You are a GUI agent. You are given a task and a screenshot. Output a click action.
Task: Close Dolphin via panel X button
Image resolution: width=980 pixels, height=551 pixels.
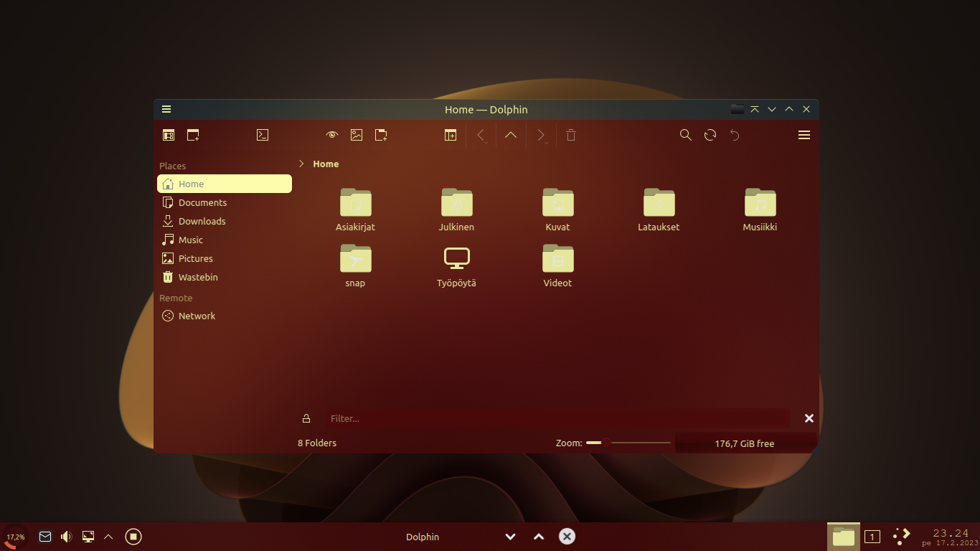pos(567,537)
